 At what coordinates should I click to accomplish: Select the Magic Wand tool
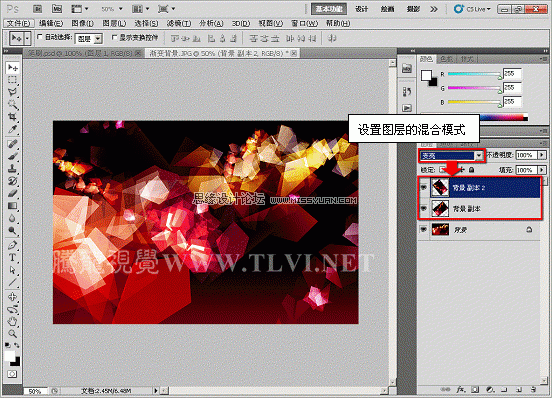(x=12, y=105)
